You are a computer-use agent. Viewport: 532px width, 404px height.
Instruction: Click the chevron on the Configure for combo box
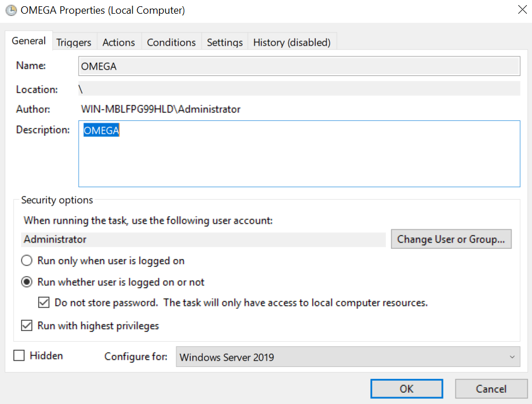tap(513, 356)
